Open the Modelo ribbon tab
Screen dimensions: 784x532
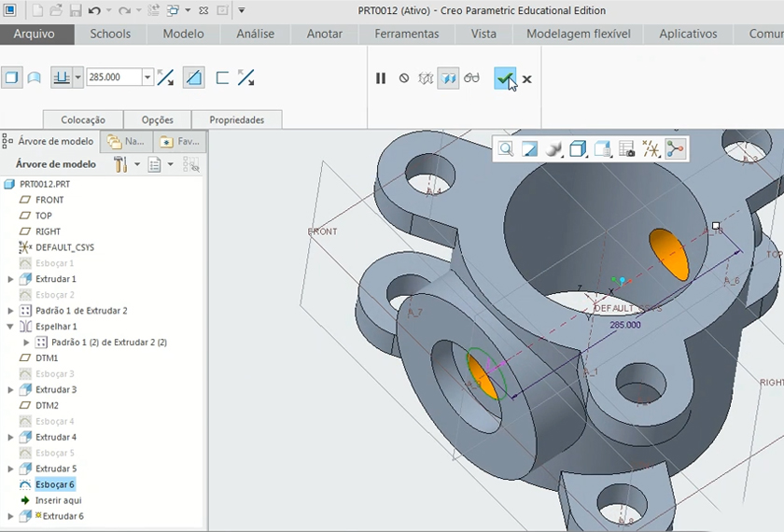[x=183, y=34]
